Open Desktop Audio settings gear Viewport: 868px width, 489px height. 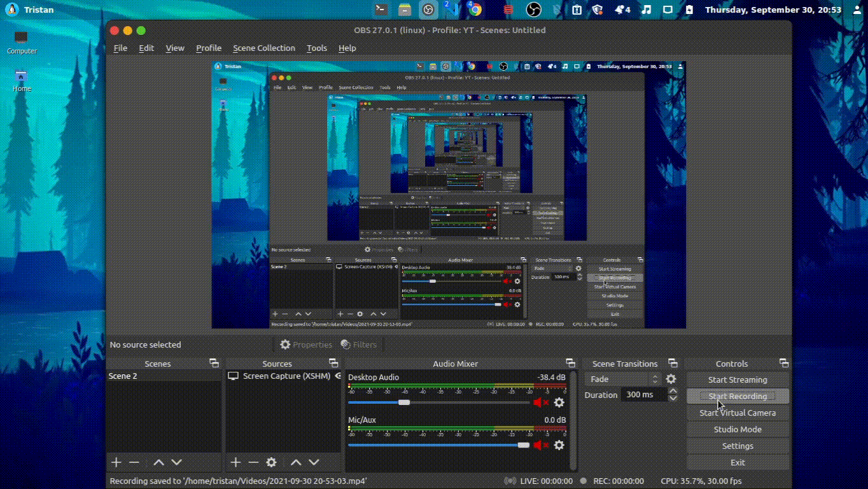tap(559, 402)
